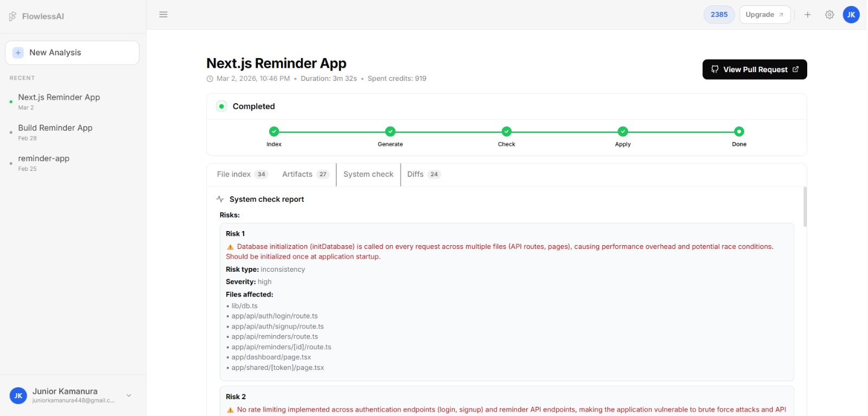Click app/api/auth/login/route.ts entry
The image size is (868, 416).
coord(275,316)
